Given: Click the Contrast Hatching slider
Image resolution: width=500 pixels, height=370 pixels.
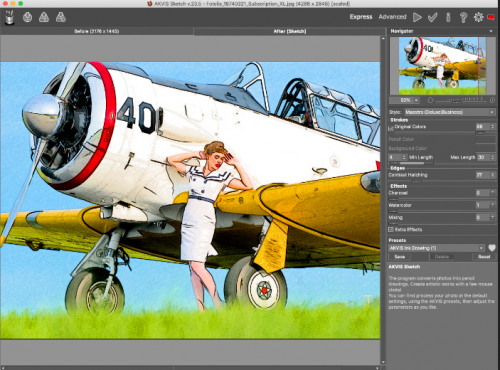Looking at the screenshot, I should [x=442, y=181].
